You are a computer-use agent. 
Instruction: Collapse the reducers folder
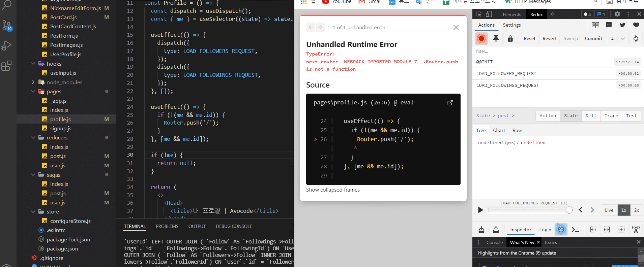pyautogui.click(x=33, y=137)
